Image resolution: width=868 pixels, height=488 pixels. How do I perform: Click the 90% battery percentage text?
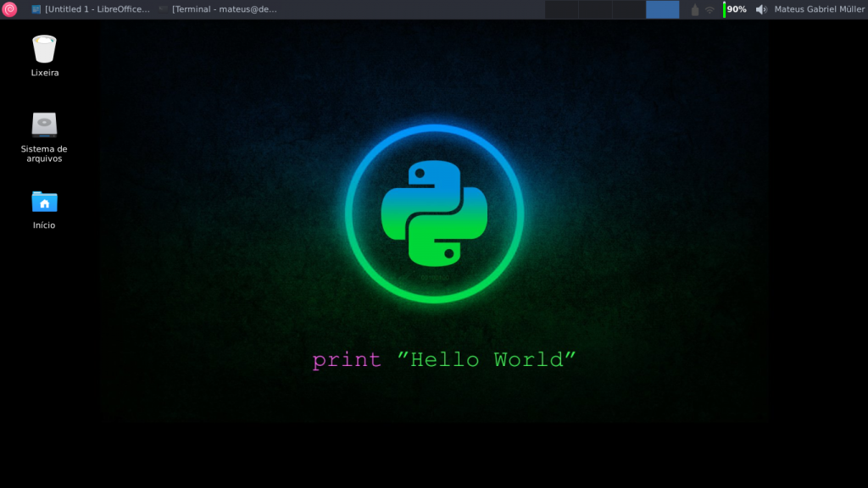pos(737,9)
